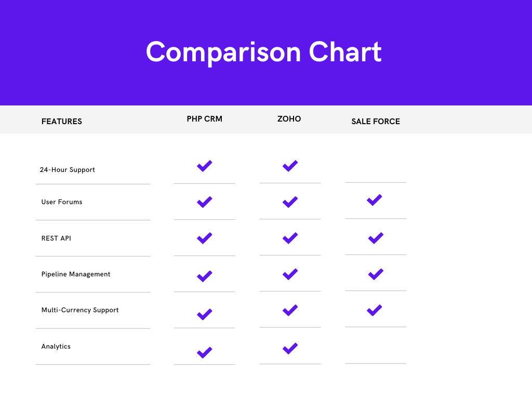This screenshot has width=532, height=399.
Task: Click the Multi-Currency Support feature label
Action: point(80,310)
